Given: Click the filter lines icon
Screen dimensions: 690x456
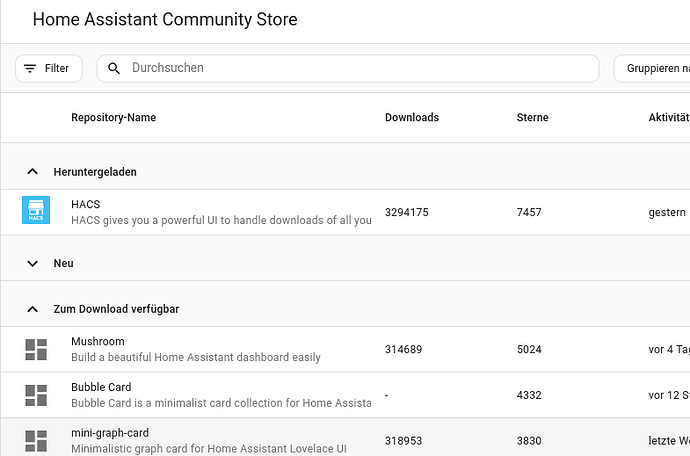Looking at the screenshot, I should coord(30,68).
